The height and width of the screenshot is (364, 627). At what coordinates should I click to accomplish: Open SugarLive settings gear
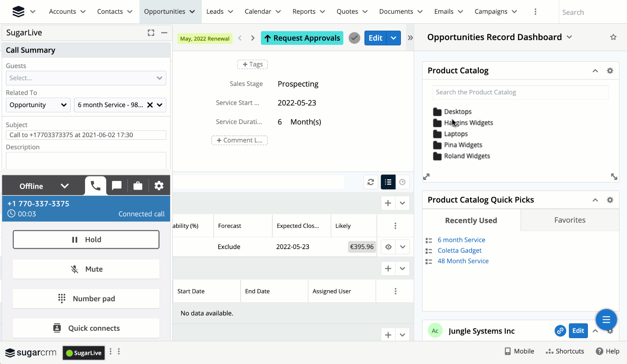[159, 186]
